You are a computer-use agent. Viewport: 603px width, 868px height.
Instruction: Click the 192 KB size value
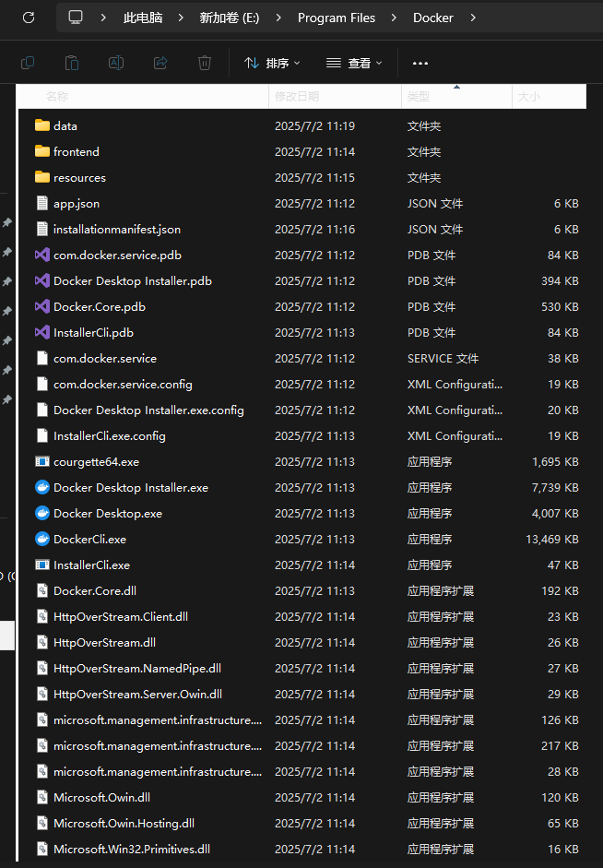(x=560, y=590)
